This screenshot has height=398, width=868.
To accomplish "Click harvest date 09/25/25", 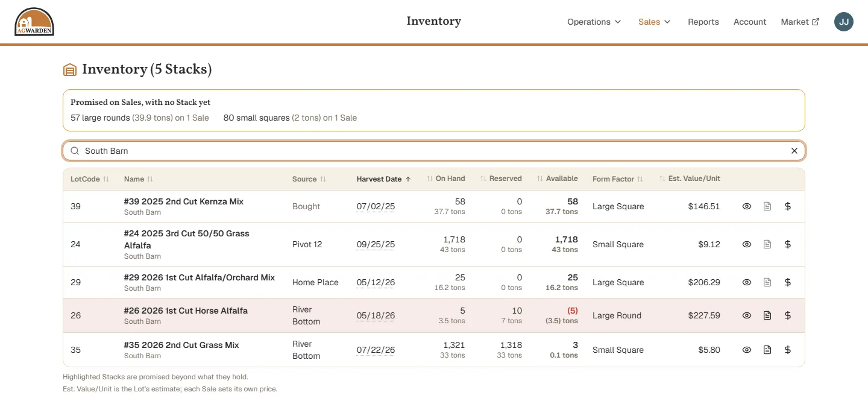I will [376, 244].
